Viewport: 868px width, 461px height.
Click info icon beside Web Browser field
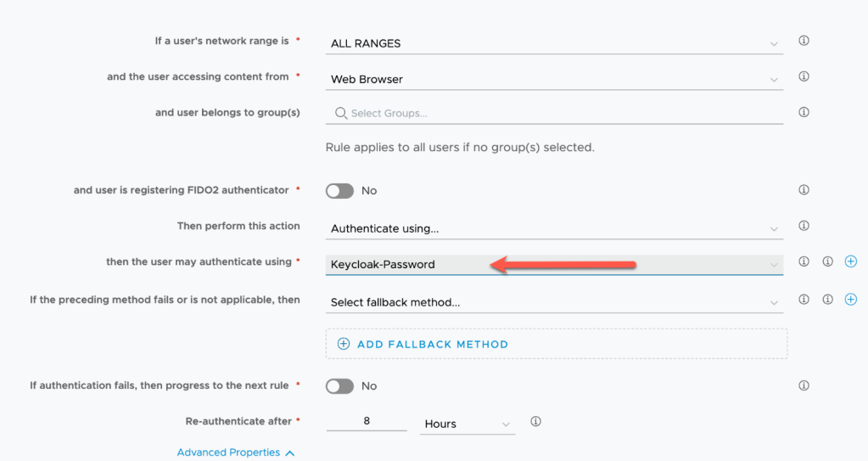coord(804,76)
